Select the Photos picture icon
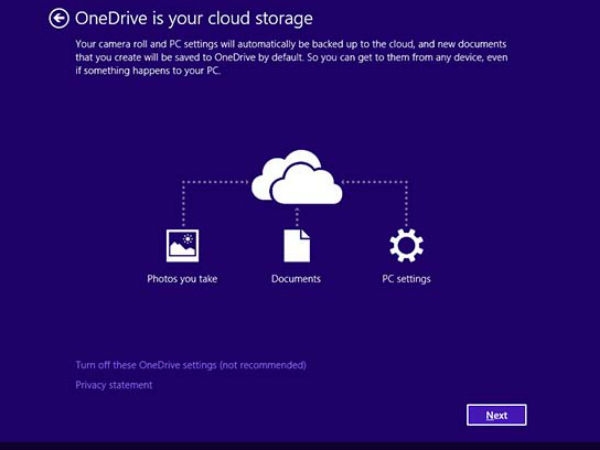Image resolution: width=600 pixels, height=450 pixels. 183,246
